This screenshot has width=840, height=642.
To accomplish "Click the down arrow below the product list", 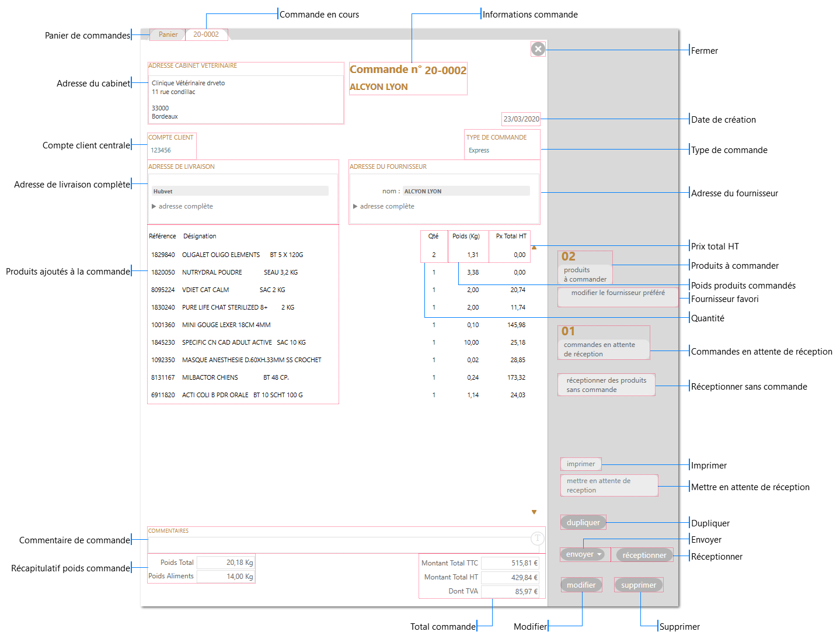I will click(x=534, y=512).
